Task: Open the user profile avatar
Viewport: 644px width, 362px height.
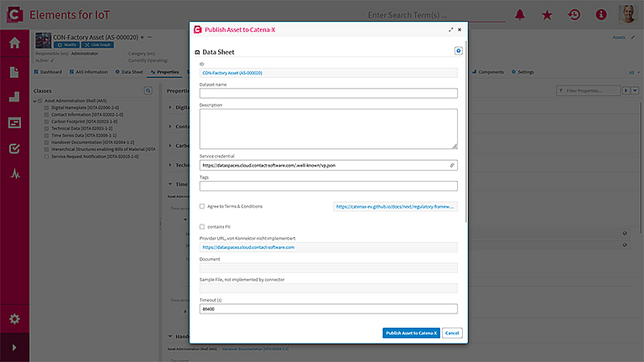Action: [x=627, y=14]
